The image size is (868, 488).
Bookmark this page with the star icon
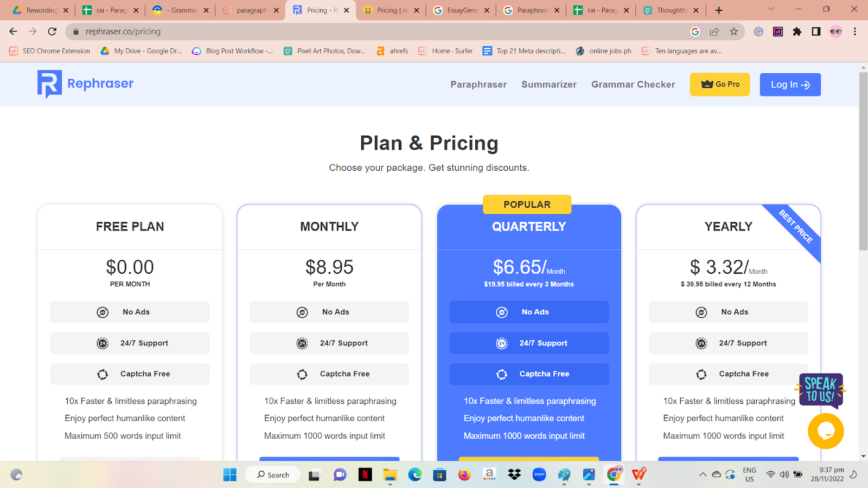(734, 31)
